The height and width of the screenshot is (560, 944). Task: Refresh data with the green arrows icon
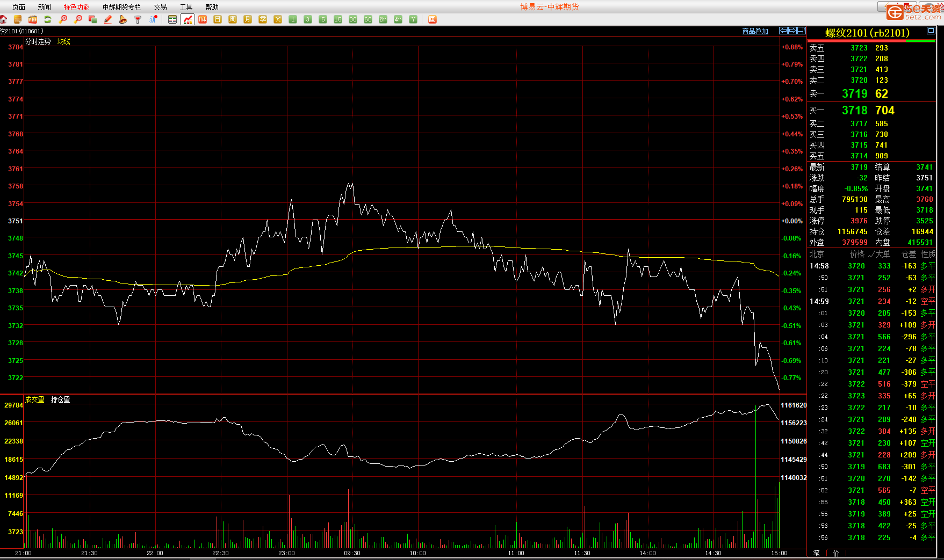[x=48, y=19]
